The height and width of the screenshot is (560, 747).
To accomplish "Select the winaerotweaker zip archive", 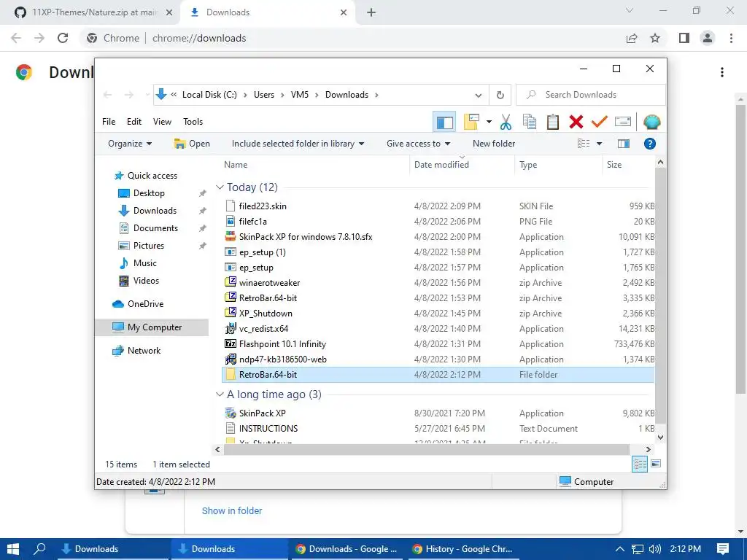I will (438, 283).
